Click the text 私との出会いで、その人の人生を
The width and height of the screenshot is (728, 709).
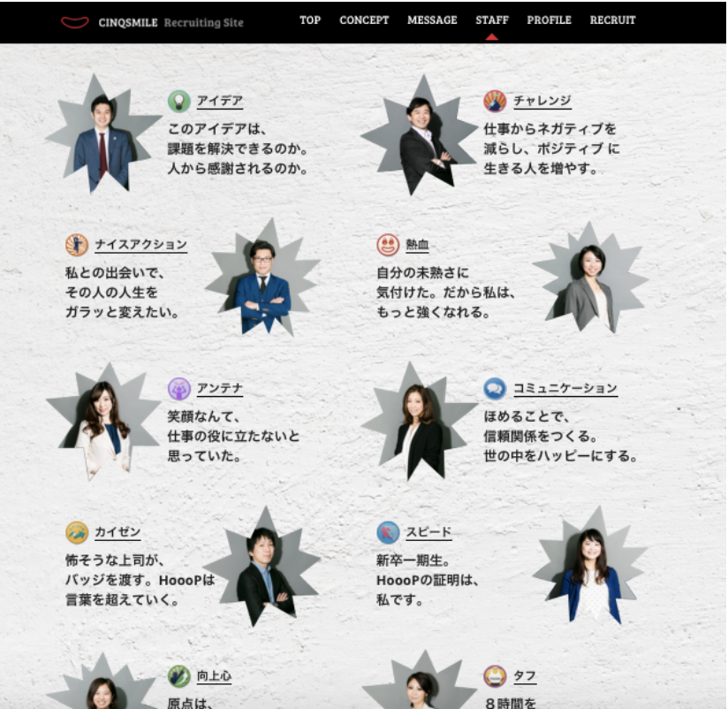click(x=114, y=283)
